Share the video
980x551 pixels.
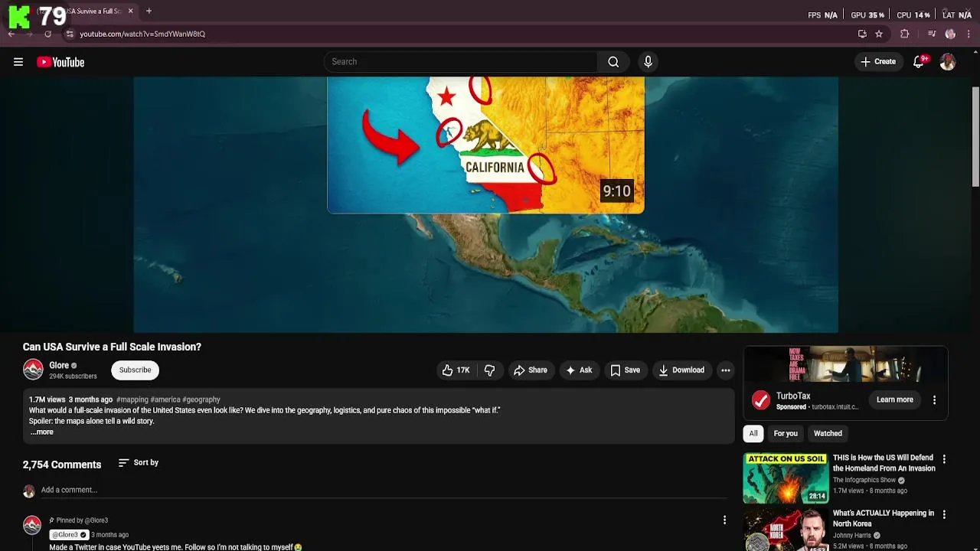tap(531, 370)
